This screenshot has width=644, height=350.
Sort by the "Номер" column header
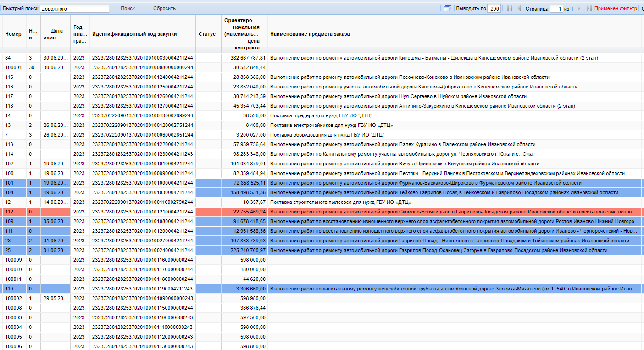click(13, 34)
